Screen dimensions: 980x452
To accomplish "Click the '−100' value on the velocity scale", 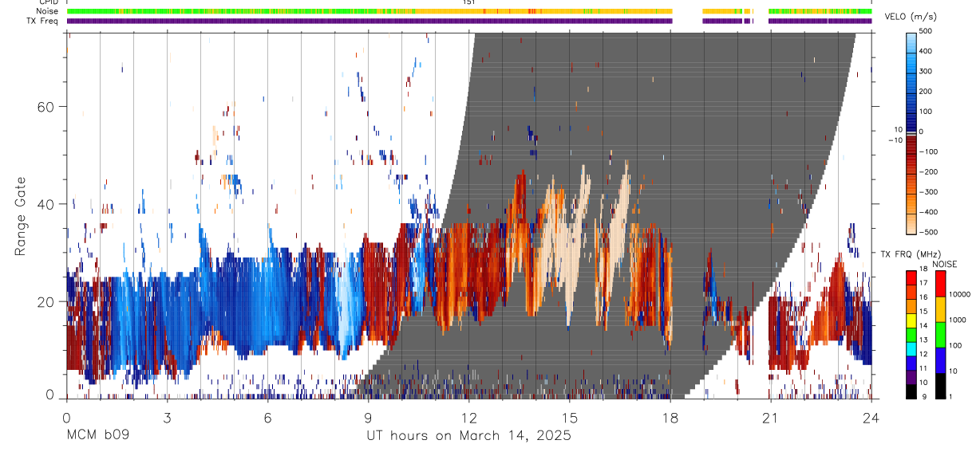I will [x=930, y=151].
